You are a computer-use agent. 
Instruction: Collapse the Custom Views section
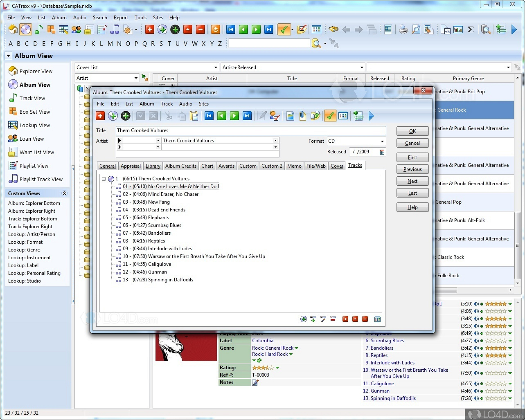coord(64,193)
